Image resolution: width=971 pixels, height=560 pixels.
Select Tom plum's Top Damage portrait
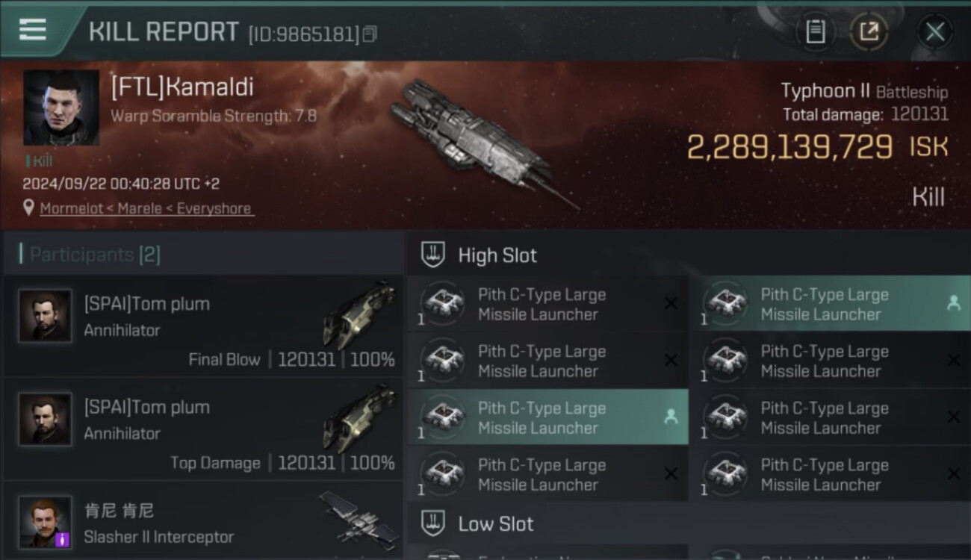[46, 419]
